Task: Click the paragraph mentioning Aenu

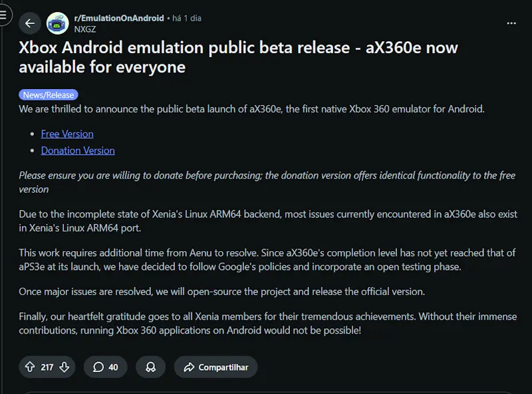Action: click(266, 260)
